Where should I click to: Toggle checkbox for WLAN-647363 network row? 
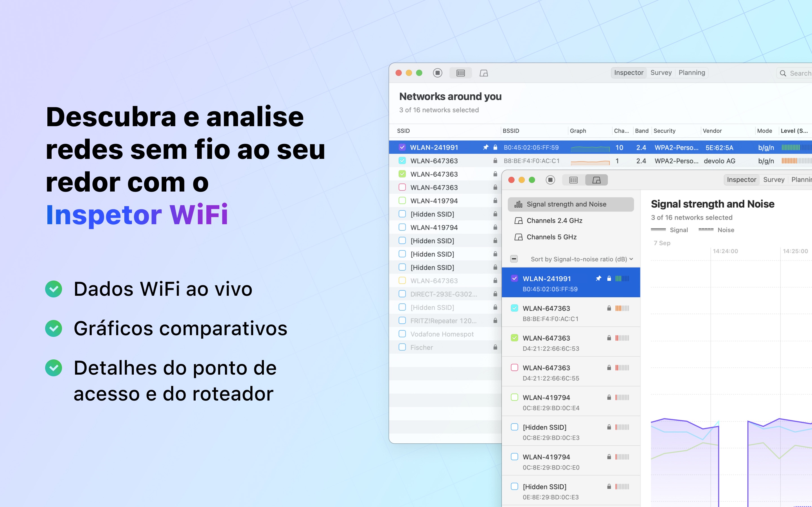pos(402,161)
